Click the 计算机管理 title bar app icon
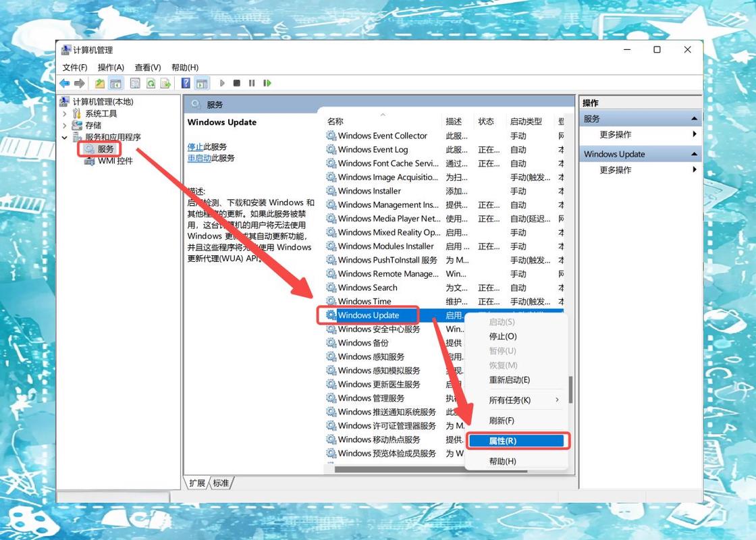 (66, 50)
